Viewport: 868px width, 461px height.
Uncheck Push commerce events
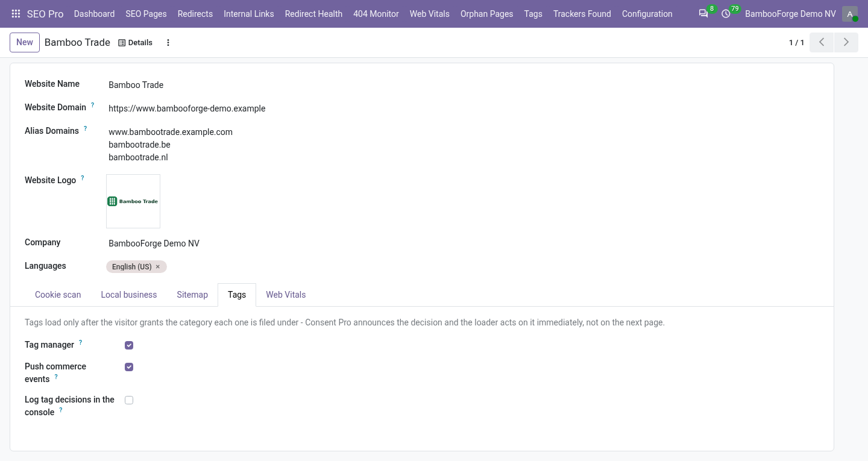129,367
